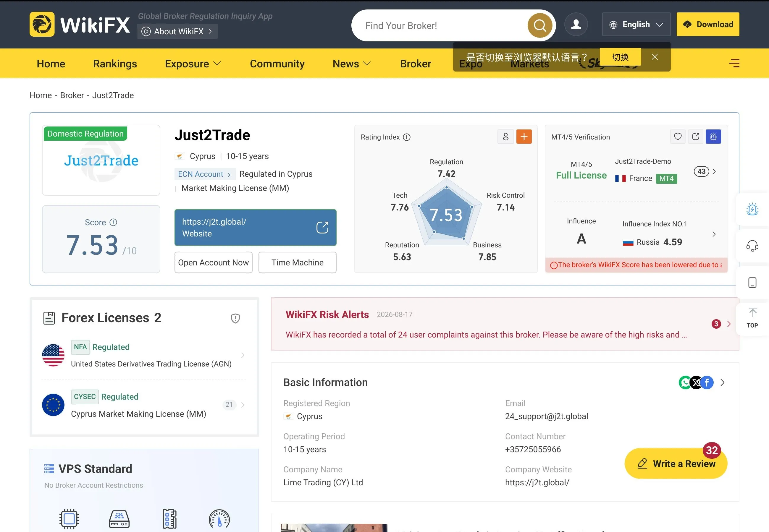Click United States Derivatives Trading License (AGN) text

click(x=151, y=364)
